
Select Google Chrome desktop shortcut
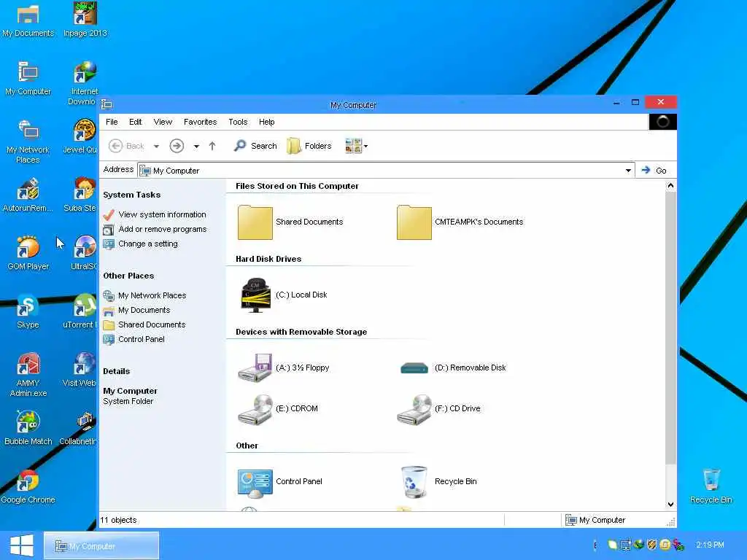pos(28,486)
